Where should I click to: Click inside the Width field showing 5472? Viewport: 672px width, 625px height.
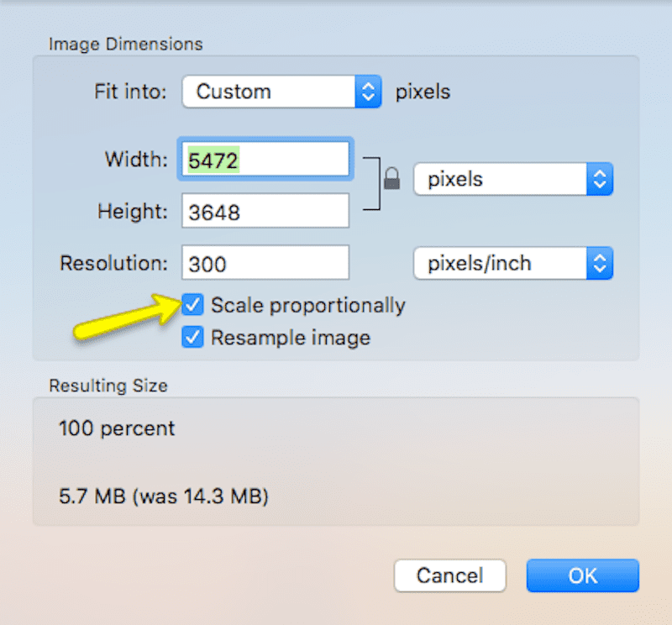(265, 159)
